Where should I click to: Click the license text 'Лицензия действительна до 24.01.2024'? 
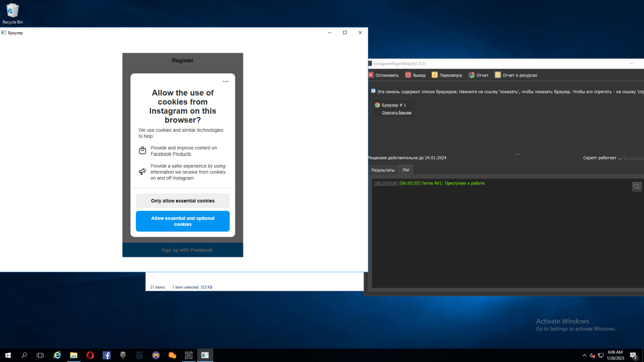407,158
